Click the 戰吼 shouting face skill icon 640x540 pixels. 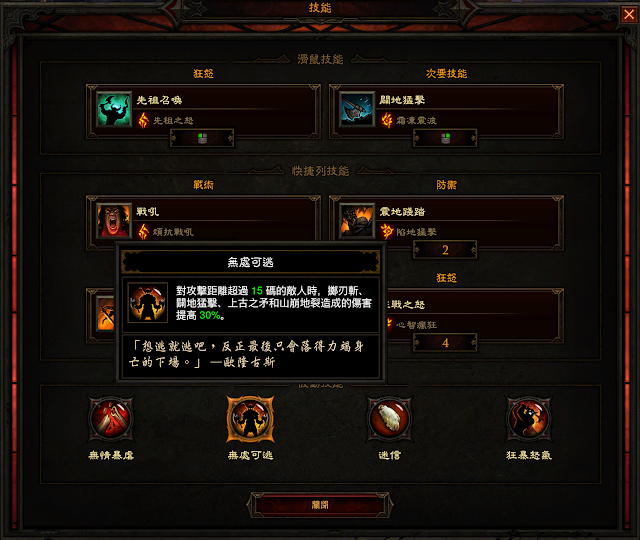coord(114,220)
